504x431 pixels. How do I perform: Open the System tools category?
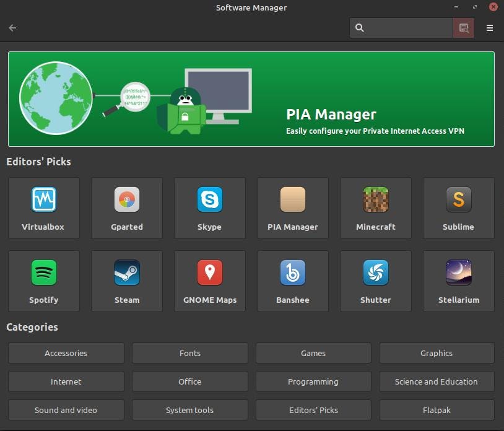tap(190, 410)
